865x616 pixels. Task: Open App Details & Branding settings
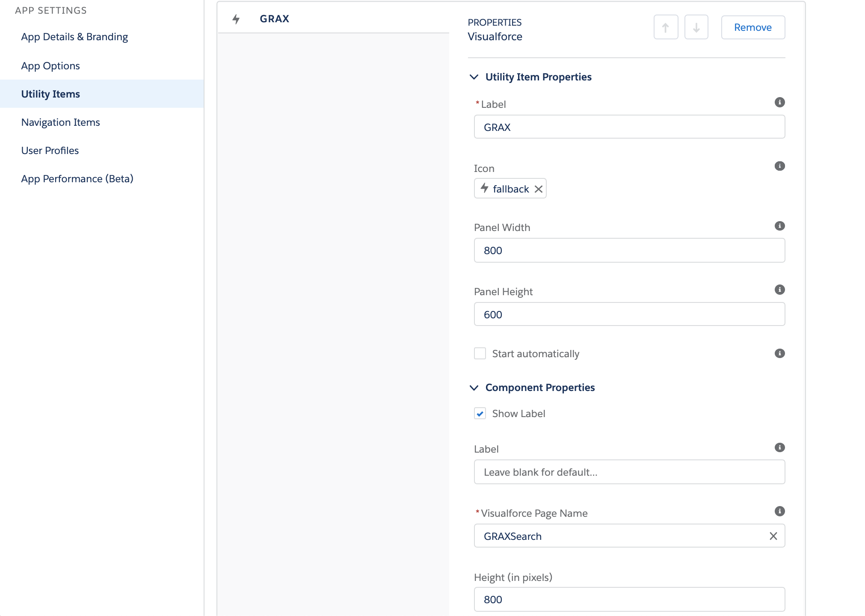click(x=74, y=37)
